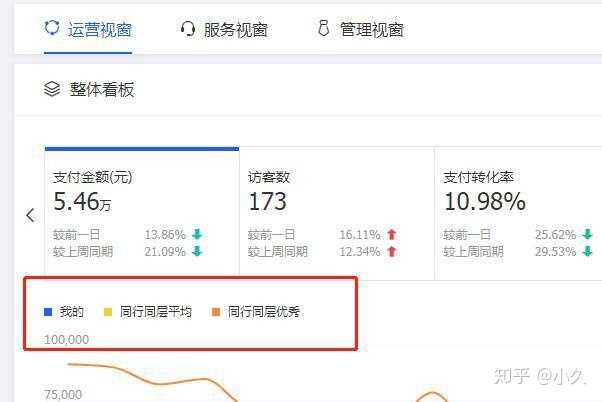Click the up arrow beside 16.11%

coord(392,234)
